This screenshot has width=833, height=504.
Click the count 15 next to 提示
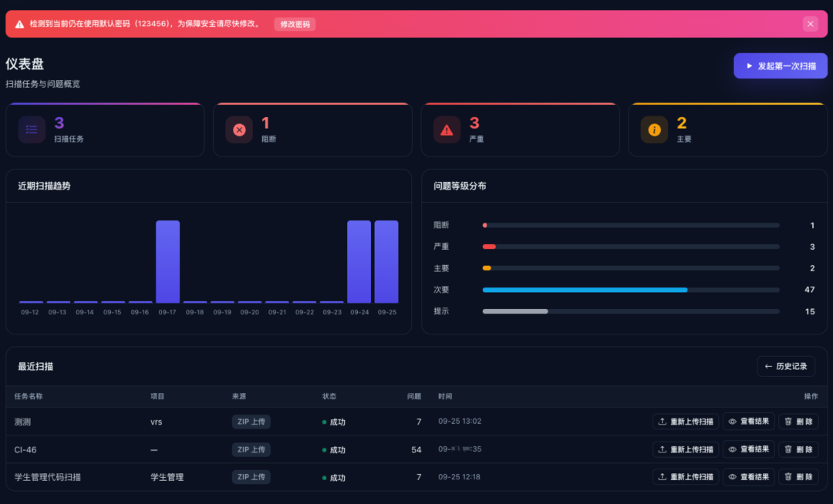810,311
